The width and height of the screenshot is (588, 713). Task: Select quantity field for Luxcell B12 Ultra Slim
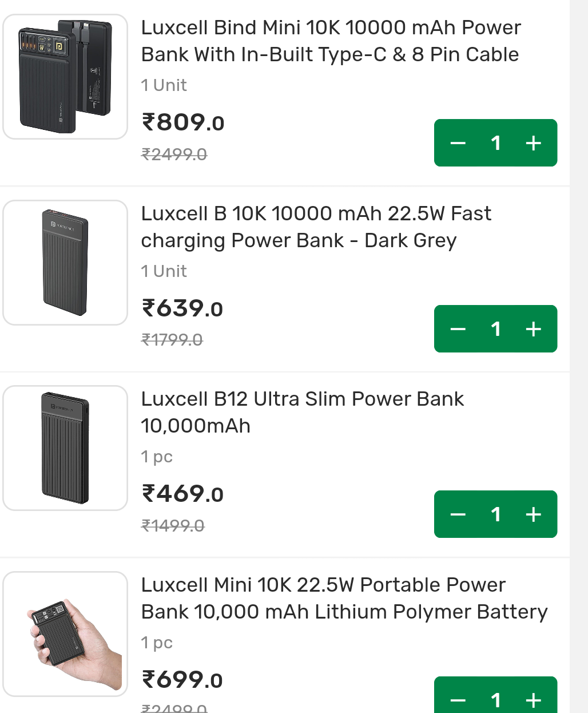coord(495,514)
